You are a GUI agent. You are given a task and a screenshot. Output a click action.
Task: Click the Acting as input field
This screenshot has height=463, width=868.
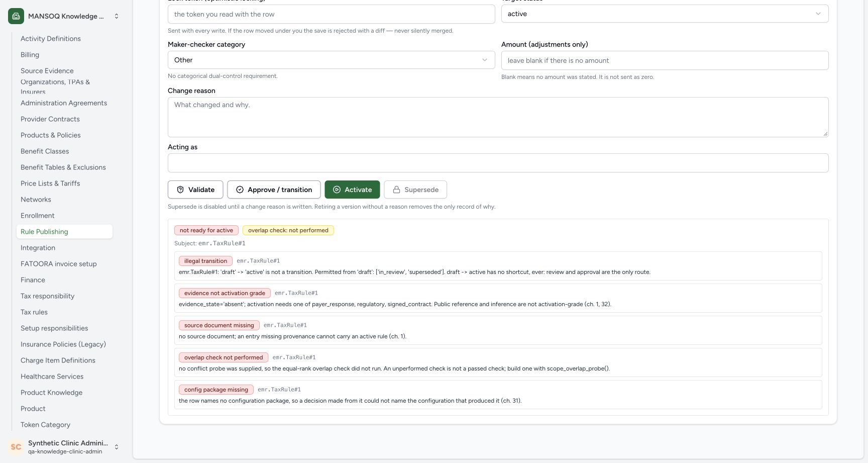point(498,163)
